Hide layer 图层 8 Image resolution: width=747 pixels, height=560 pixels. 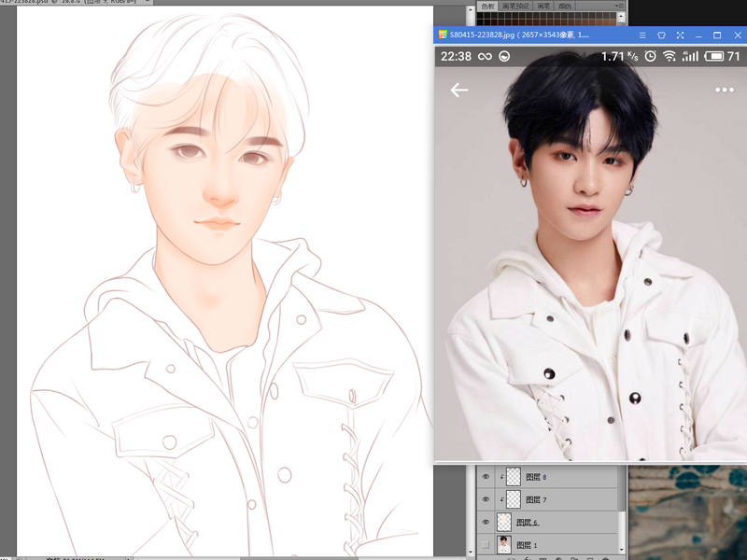(486, 477)
